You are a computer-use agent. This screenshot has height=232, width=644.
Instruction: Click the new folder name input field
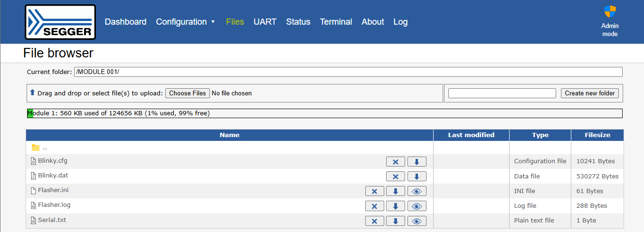tap(502, 93)
